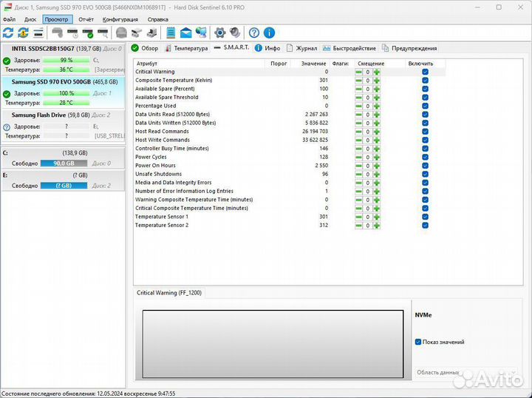Viewport: 532px width, 398px height.
Task: Select the Samsung Flash Drive disk
Action: coord(64,125)
